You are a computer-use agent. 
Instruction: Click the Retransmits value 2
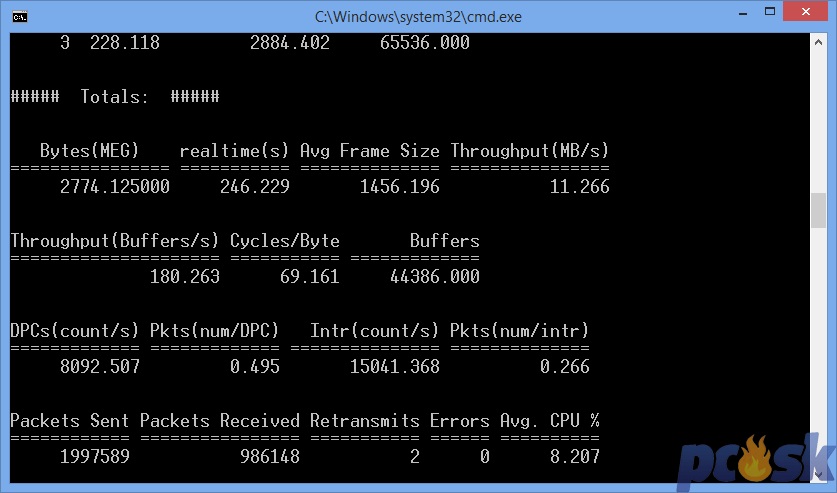(415, 457)
